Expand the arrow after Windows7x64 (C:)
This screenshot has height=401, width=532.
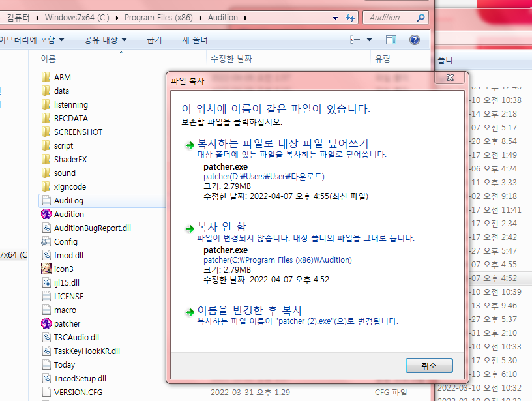click(117, 18)
